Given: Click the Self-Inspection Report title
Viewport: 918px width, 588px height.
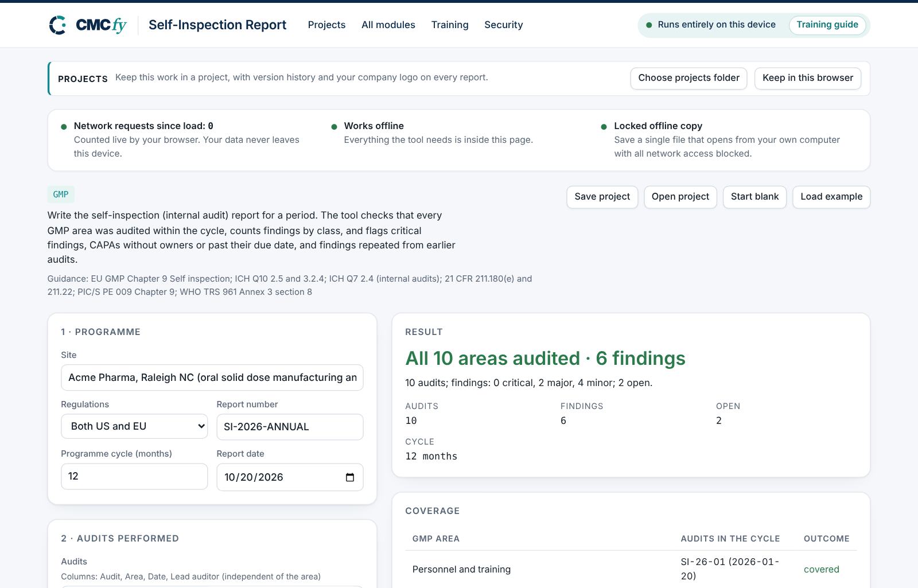Looking at the screenshot, I should click(217, 25).
